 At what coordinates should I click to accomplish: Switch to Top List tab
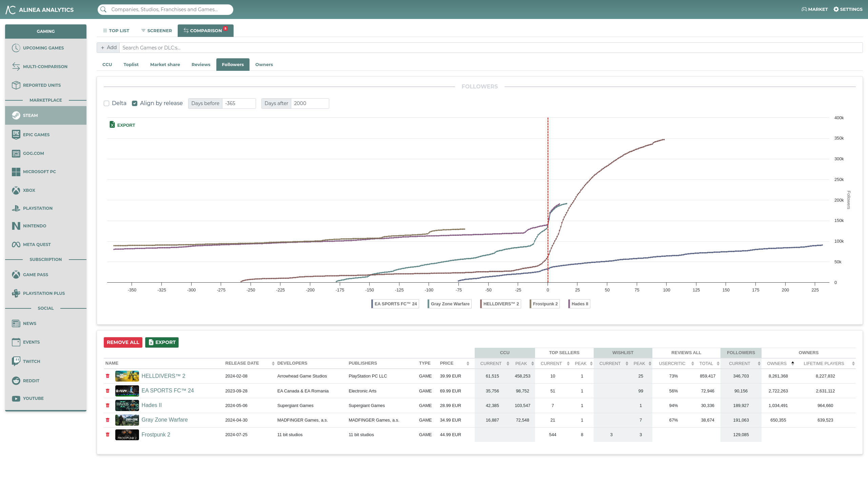coord(116,30)
